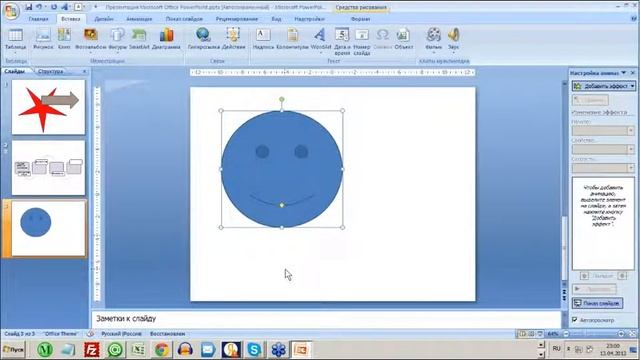Click the green rotation handle above shape
Viewport: 640px width, 360px height.
[282, 99]
